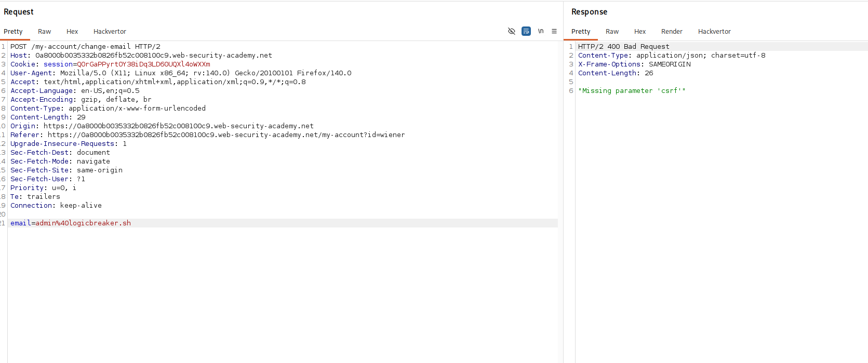Click the Accept-Encoding header line

click(x=81, y=100)
